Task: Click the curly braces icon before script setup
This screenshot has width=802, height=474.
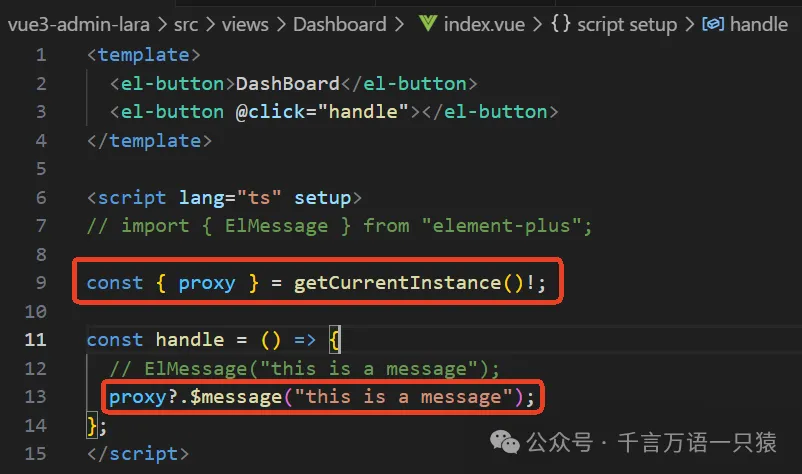Action: tap(561, 22)
